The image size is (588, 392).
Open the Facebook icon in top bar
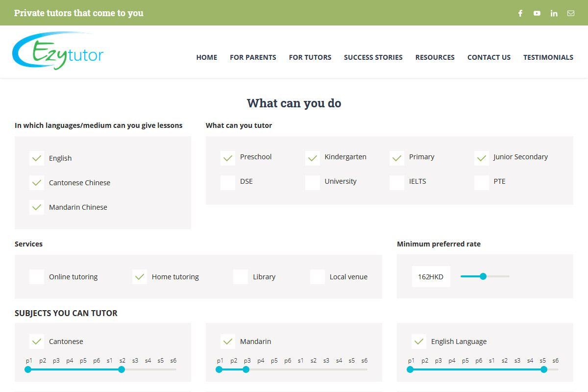tap(520, 13)
